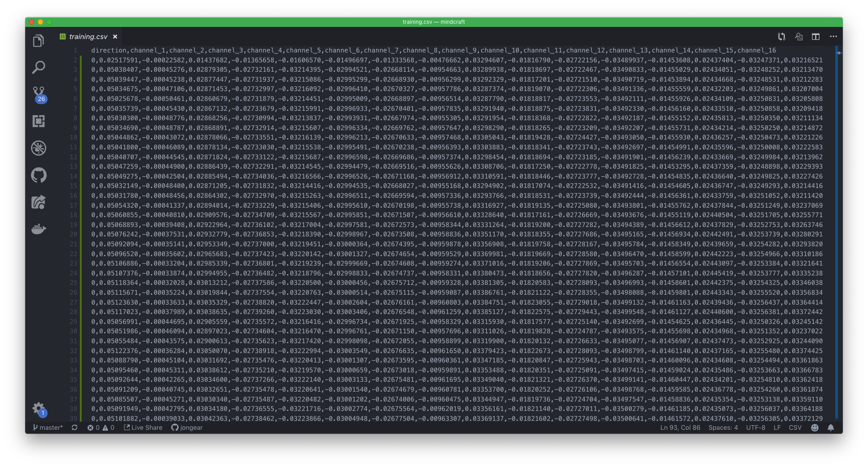This screenshot has height=467, width=868.
Task: Open the Settings gear with badge
Action: (x=38, y=408)
